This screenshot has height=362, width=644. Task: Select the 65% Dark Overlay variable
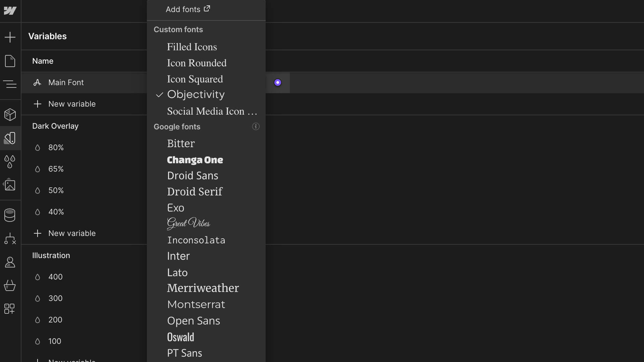(x=56, y=169)
